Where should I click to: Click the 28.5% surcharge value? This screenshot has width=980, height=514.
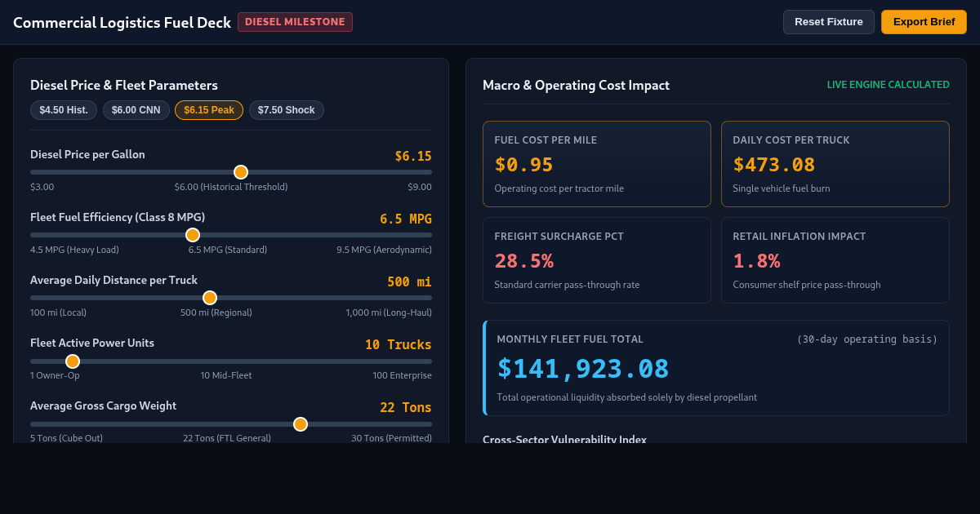click(x=524, y=261)
